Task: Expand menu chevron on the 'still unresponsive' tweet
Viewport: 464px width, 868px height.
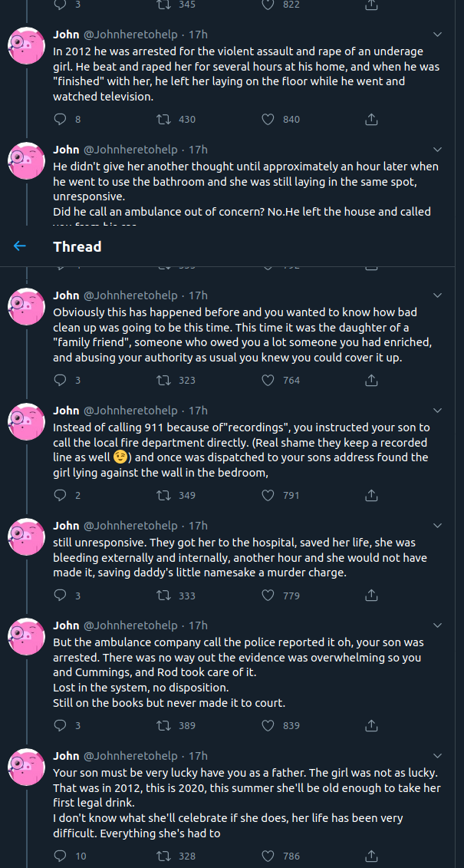Action: [x=437, y=526]
